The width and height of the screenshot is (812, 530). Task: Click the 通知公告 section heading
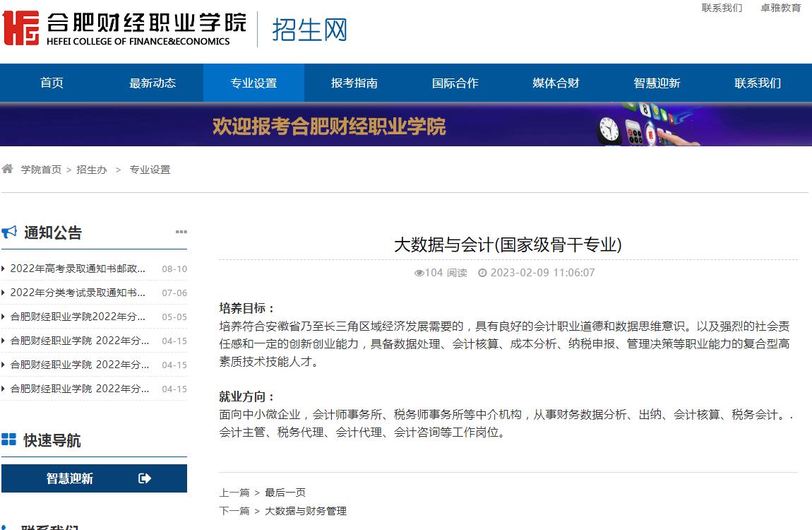point(53,232)
